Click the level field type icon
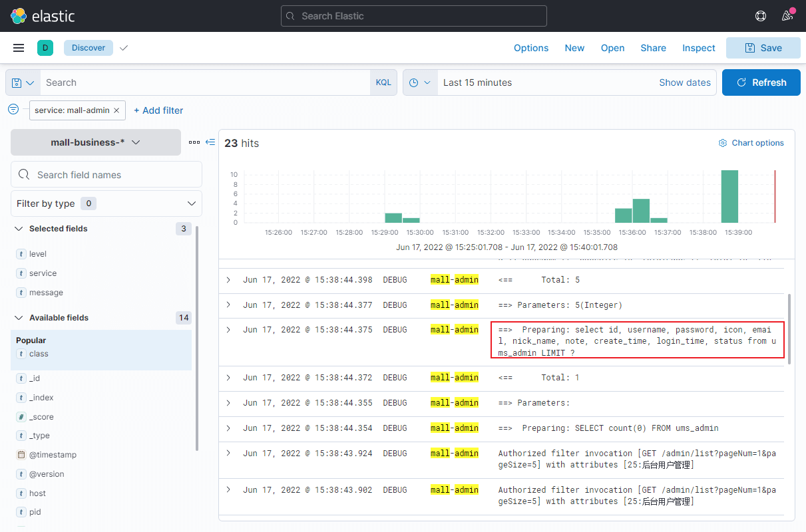Image resolution: width=806 pixels, height=532 pixels. pos(21,254)
